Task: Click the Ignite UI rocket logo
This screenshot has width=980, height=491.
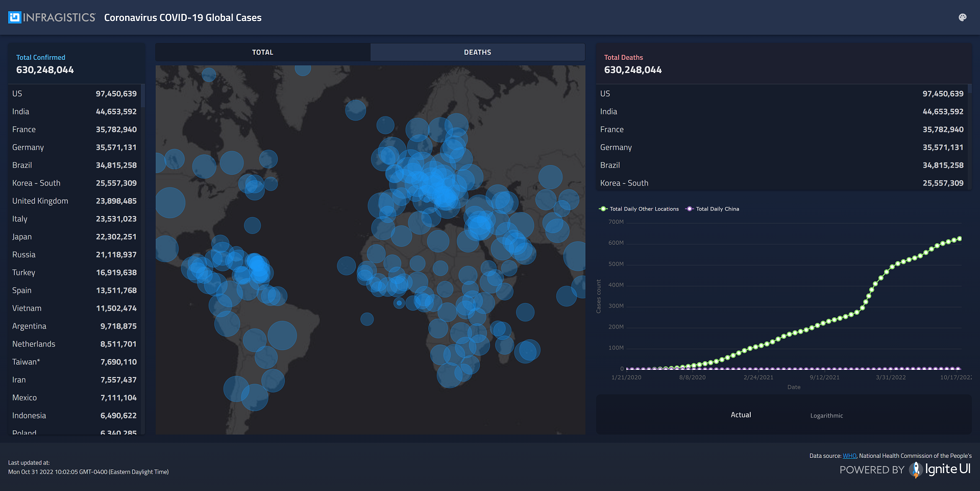Action: [916, 470]
